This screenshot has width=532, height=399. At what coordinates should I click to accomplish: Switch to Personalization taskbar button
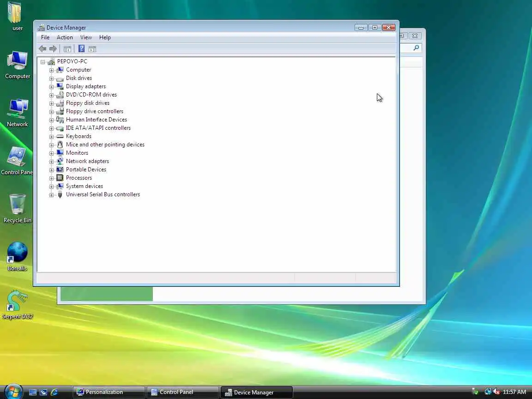(109, 392)
